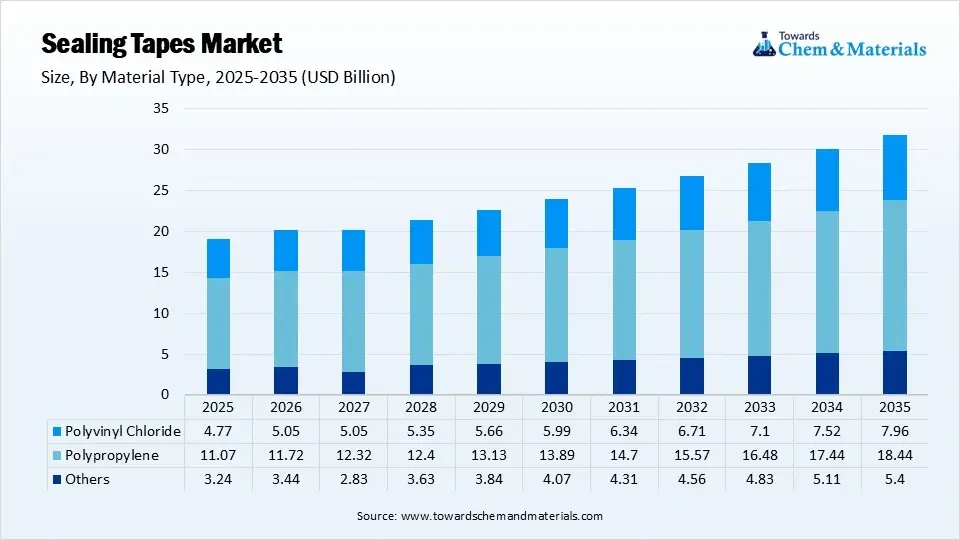960x540 pixels.
Task: Click the 12.32 table cell
Action: tap(354, 456)
